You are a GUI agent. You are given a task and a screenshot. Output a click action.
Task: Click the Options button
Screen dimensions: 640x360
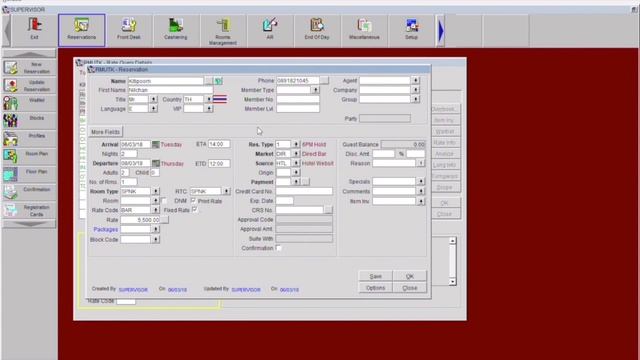376,288
